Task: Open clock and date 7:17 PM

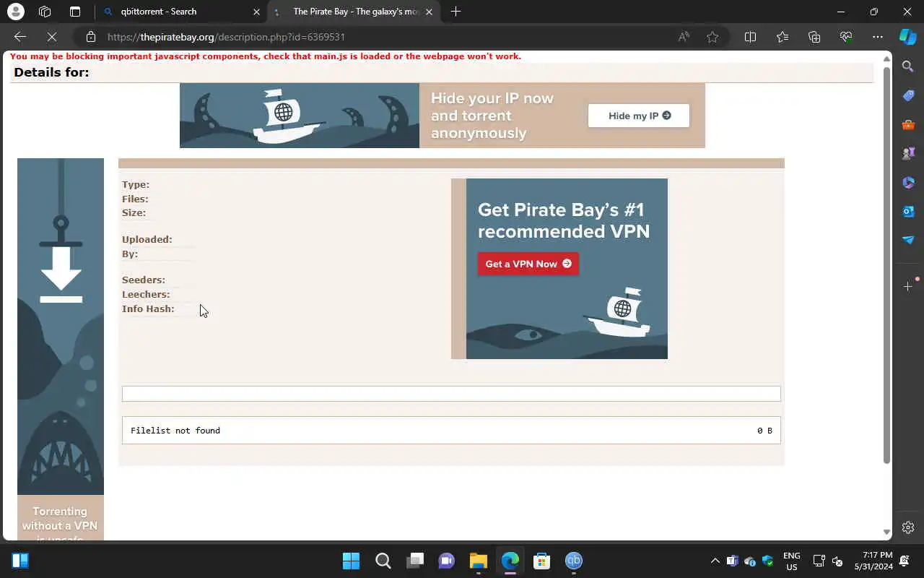Action: [873, 561]
